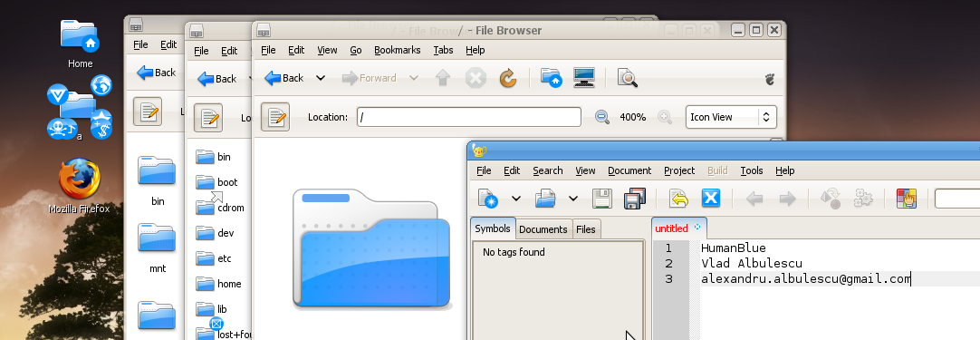Expand Geany's New file dropdown arrow
Viewport: 980px width, 340px height.
click(x=516, y=199)
